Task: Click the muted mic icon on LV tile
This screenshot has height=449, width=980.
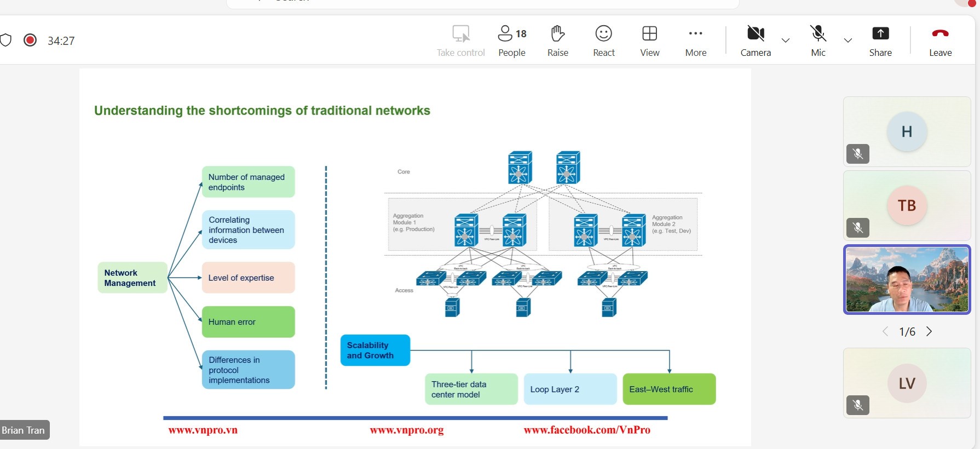Action: [x=857, y=405]
